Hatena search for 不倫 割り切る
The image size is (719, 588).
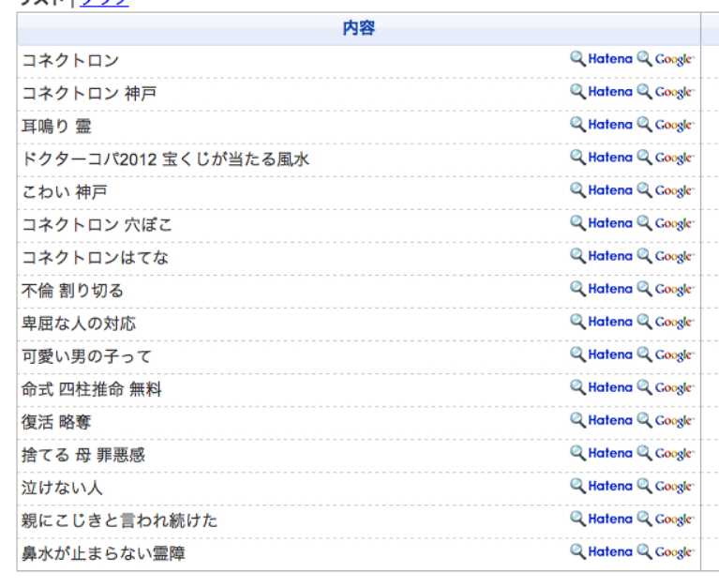point(601,289)
